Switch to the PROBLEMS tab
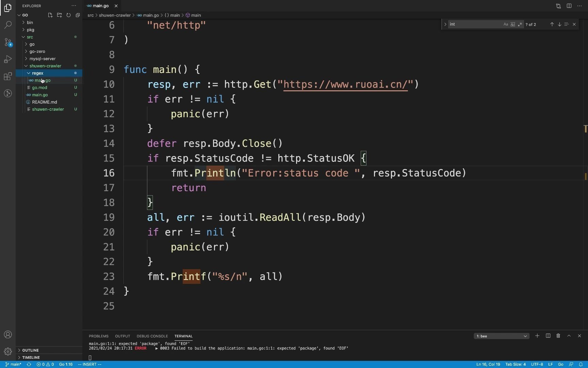The width and height of the screenshot is (588, 368). click(x=99, y=336)
